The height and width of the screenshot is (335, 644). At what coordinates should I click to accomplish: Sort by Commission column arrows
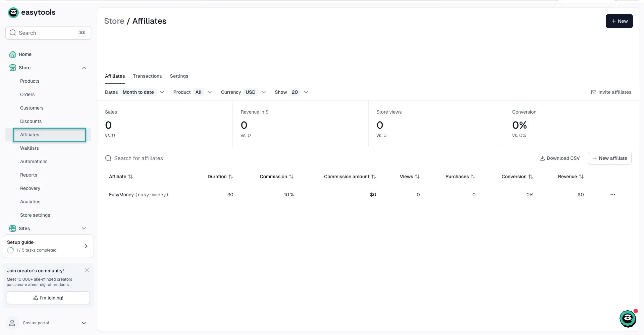(x=291, y=177)
